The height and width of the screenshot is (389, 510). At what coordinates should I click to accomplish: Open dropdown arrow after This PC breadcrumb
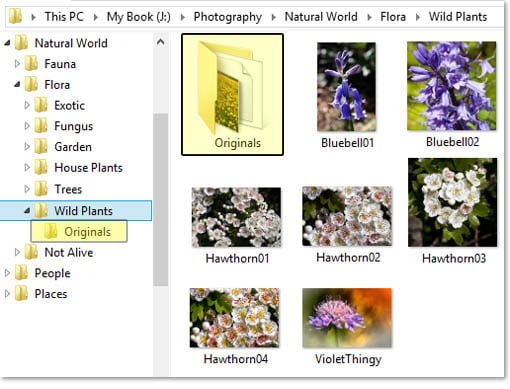(x=95, y=17)
